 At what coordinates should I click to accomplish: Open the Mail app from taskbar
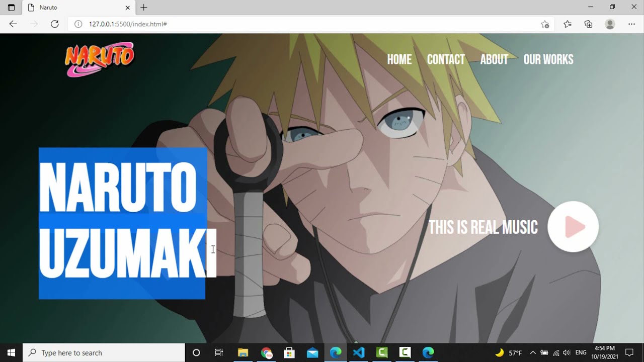[x=312, y=352]
